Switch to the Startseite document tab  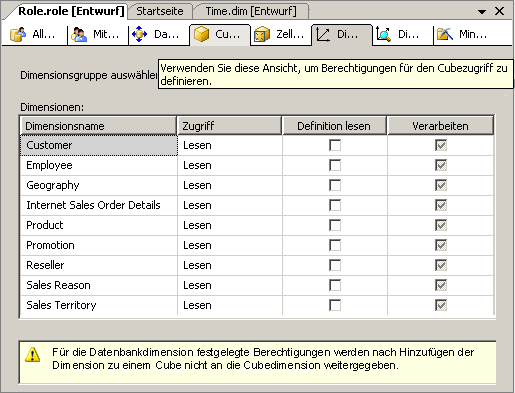tap(160, 11)
